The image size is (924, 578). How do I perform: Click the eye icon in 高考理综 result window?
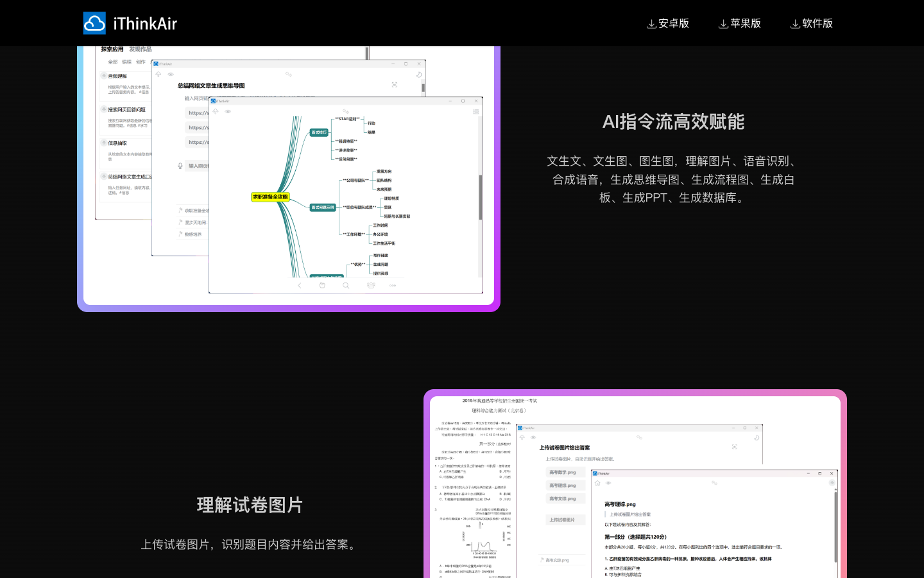[x=608, y=482]
